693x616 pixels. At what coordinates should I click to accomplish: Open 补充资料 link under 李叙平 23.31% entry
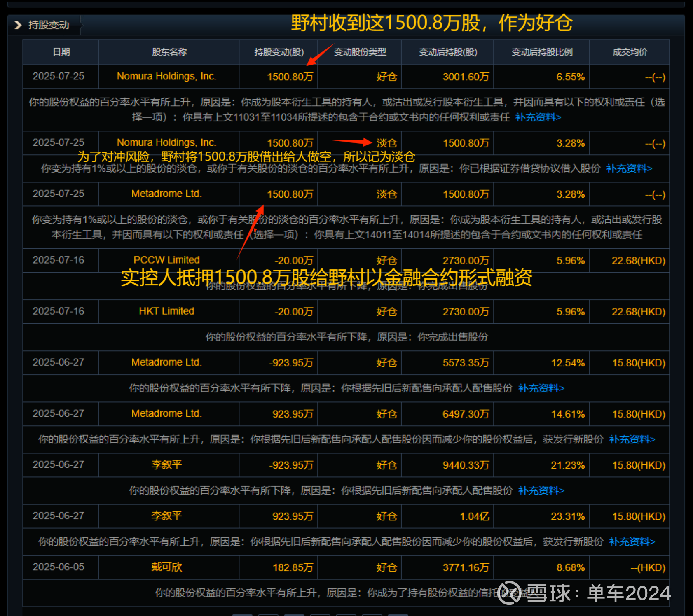click(632, 541)
